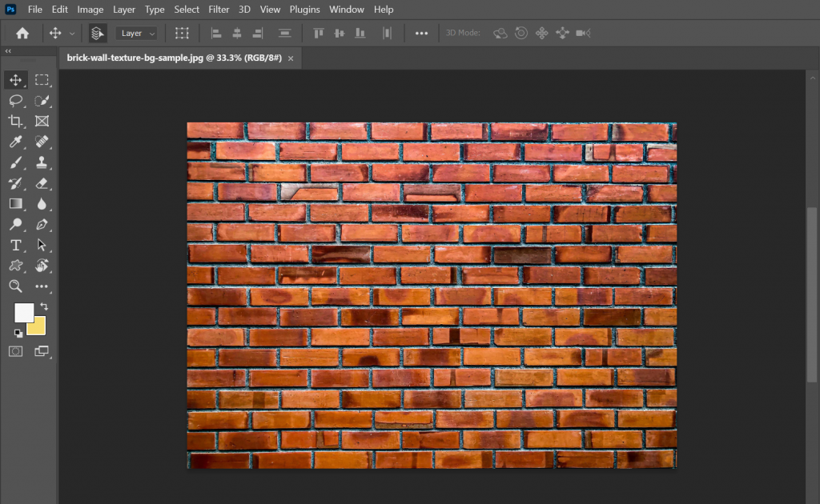The height and width of the screenshot is (504, 820).
Task: Enable Auto-Select in the options bar
Action: click(97, 33)
